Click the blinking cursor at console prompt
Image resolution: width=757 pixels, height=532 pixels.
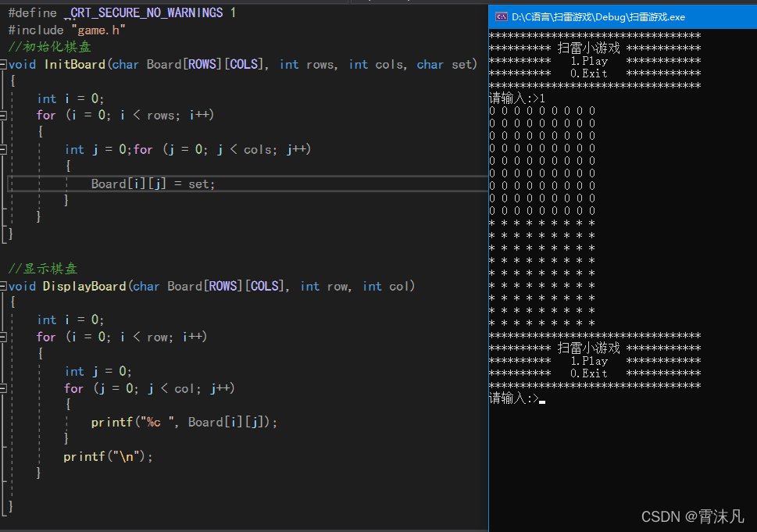(542, 402)
